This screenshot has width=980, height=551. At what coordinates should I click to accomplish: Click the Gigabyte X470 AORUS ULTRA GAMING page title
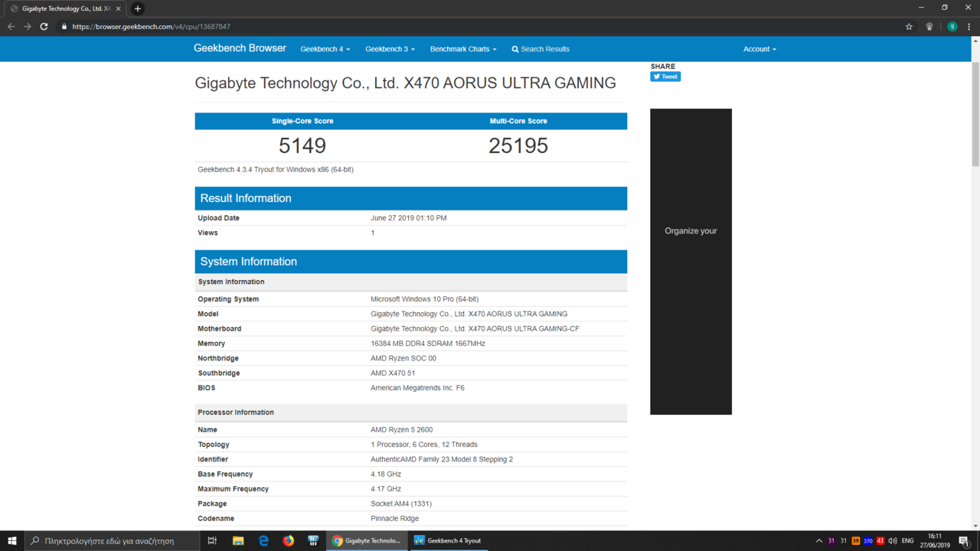(x=405, y=83)
